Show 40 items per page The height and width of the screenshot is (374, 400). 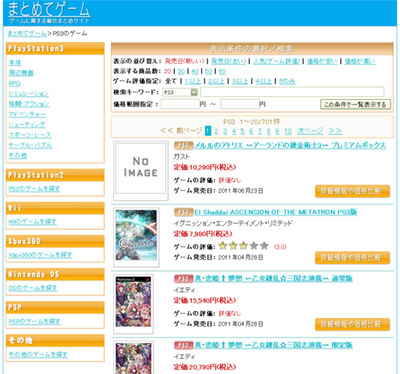point(195,71)
